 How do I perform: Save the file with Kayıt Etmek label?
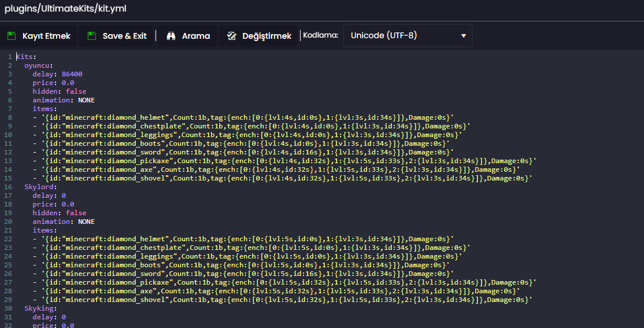click(x=46, y=36)
